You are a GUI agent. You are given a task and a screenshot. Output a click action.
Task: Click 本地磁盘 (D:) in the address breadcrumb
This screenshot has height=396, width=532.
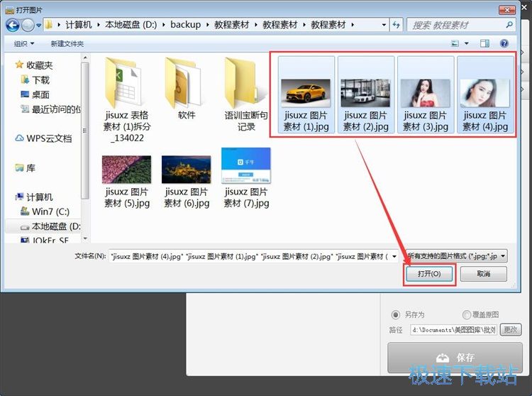(x=131, y=25)
